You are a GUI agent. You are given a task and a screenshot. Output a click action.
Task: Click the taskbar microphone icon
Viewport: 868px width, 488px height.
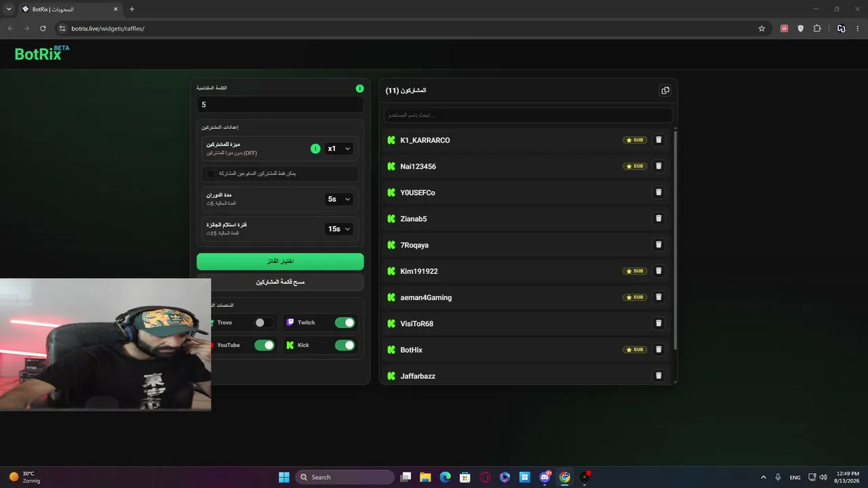778,477
